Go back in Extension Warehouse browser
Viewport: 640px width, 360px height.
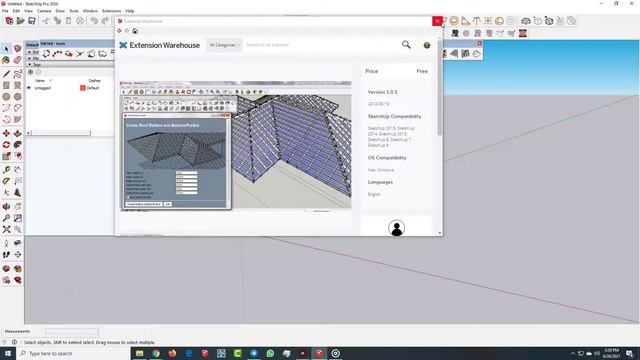[x=119, y=31]
